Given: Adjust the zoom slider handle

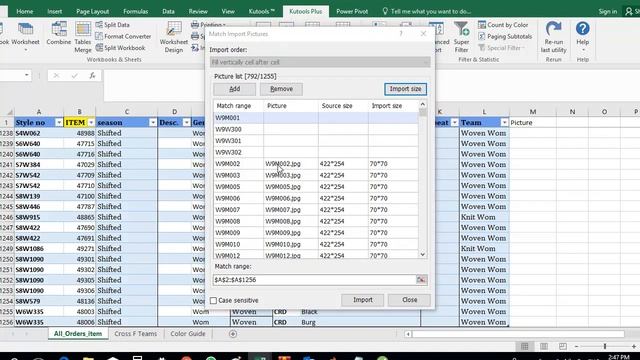Looking at the screenshot, I should (605, 347).
